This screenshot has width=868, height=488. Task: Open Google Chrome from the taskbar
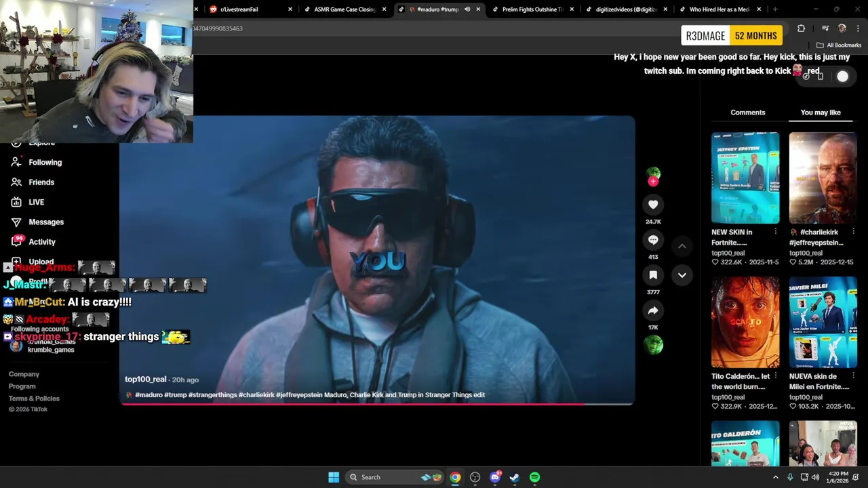click(x=455, y=477)
